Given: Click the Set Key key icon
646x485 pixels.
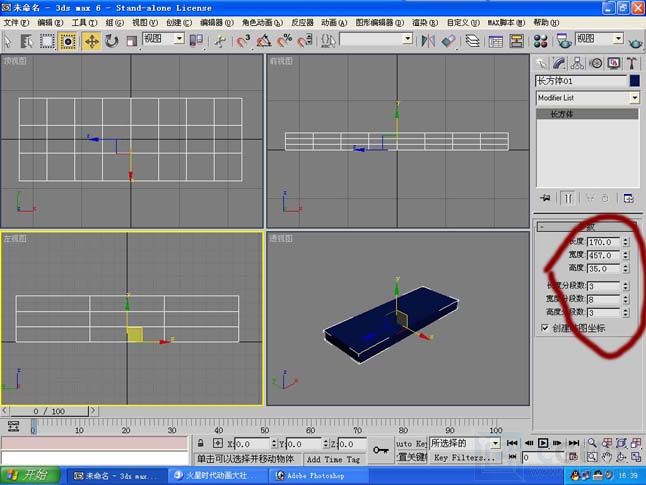Looking at the screenshot, I should coord(381,450).
